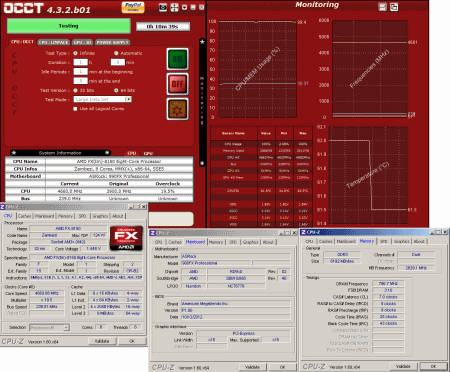
Task: Open Graphics tab in the CPU-Z CPU window
Action: 100,216
